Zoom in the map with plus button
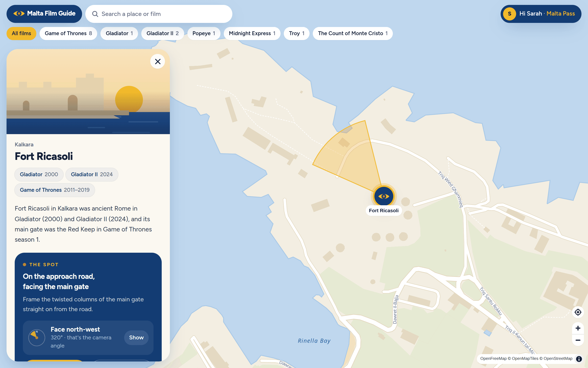588x368 pixels. [578, 328]
